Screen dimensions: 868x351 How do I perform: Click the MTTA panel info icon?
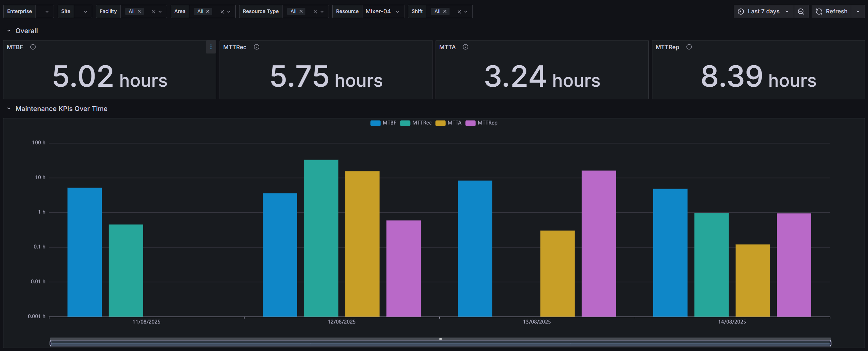pyautogui.click(x=465, y=47)
